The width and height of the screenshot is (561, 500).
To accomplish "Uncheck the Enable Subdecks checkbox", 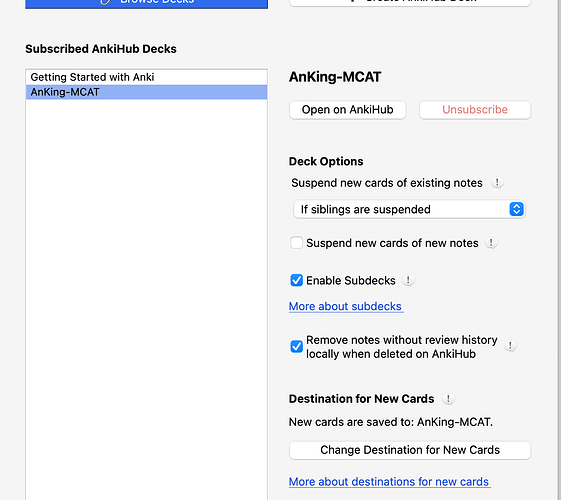I will point(297,280).
